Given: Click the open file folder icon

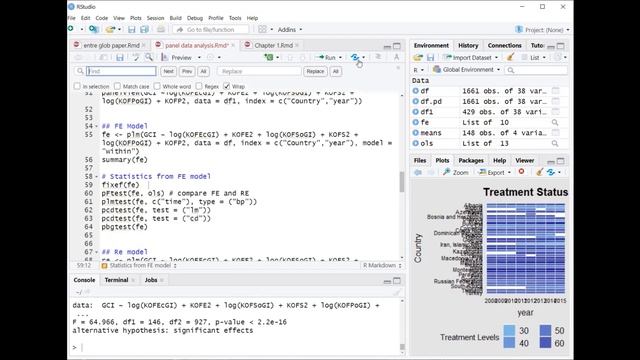Looking at the screenshot, I should [110, 29].
